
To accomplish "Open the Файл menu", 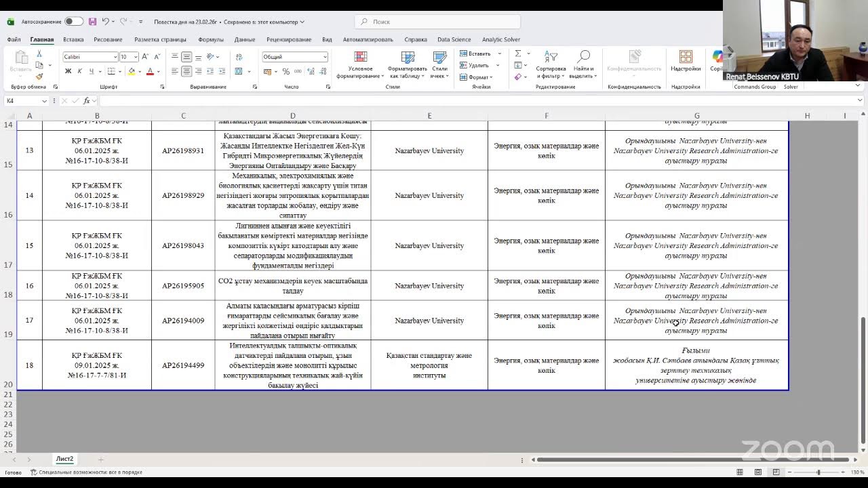I will click(14, 39).
